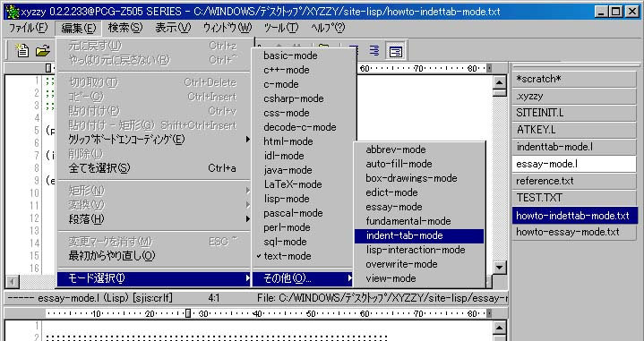644x341 pixels.
Task: Click upper pane scrollbar up arrow
Action: [500, 82]
